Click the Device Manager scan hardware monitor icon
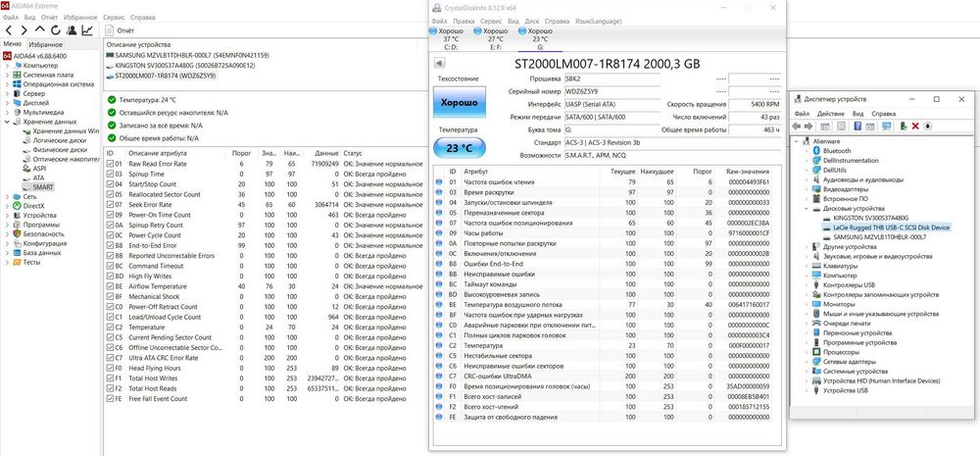 [x=886, y=127]
